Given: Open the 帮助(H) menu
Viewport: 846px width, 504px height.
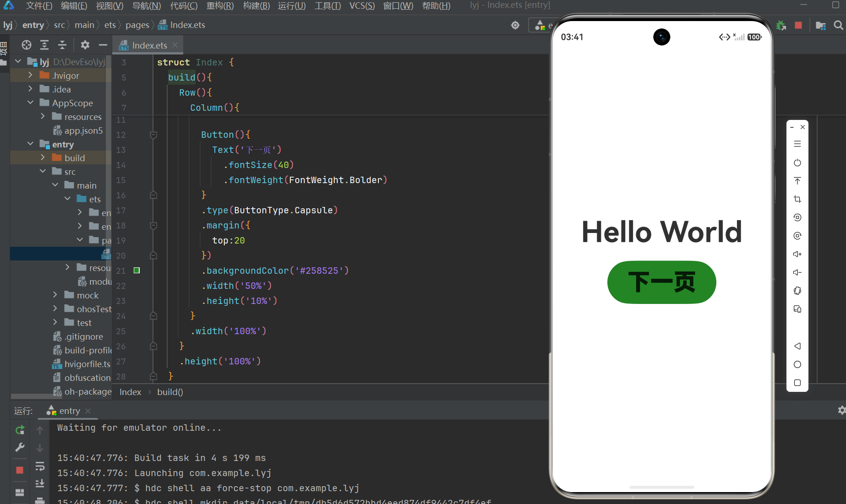Looking at the screenshot, I should click(x=436, y=5).
